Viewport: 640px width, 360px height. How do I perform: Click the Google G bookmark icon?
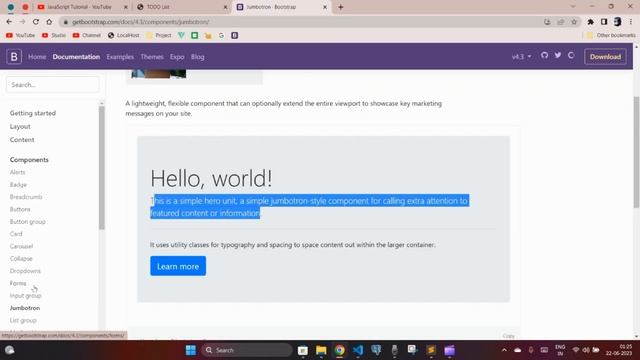(x=221, y=36)
